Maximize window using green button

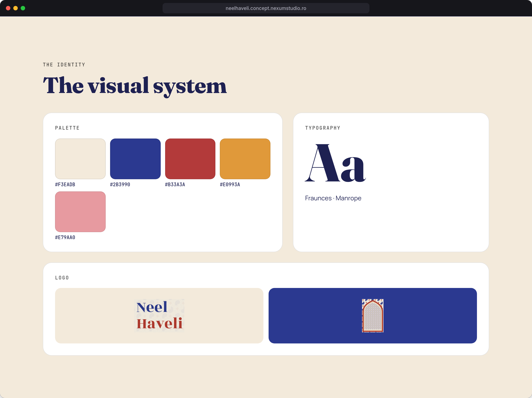(x=23, y=8)
